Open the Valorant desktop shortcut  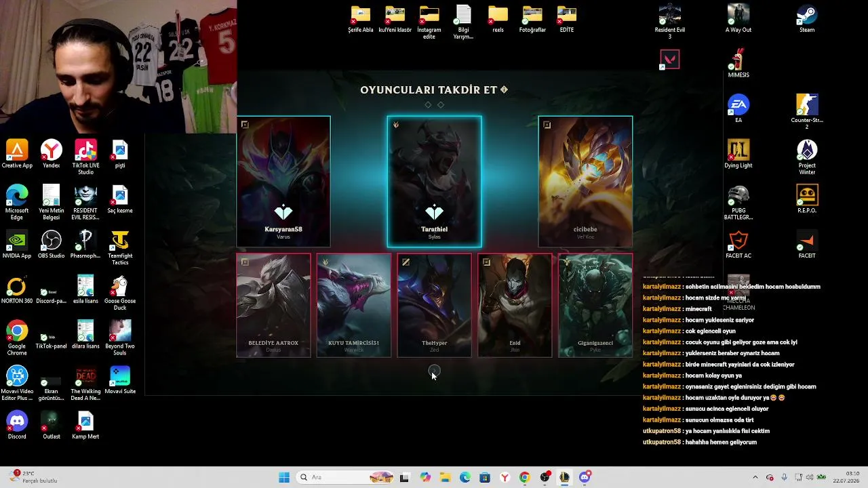[x=670, y=60]
